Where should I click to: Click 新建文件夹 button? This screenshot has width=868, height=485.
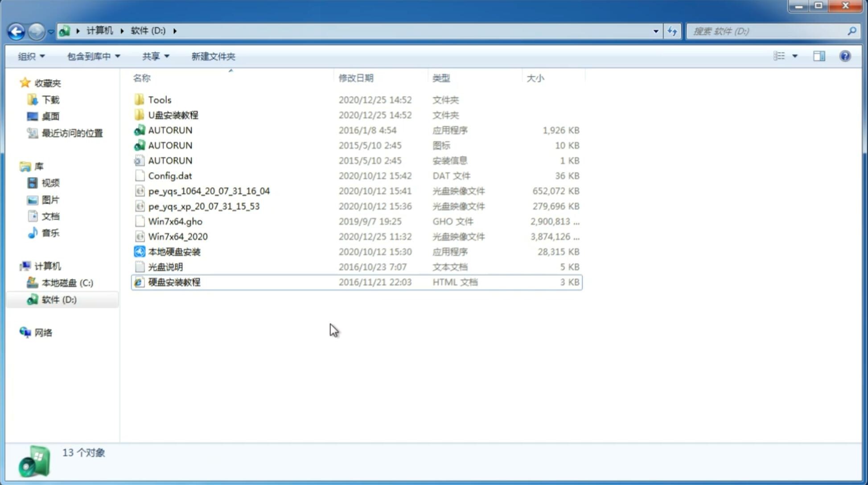[213, 56]
